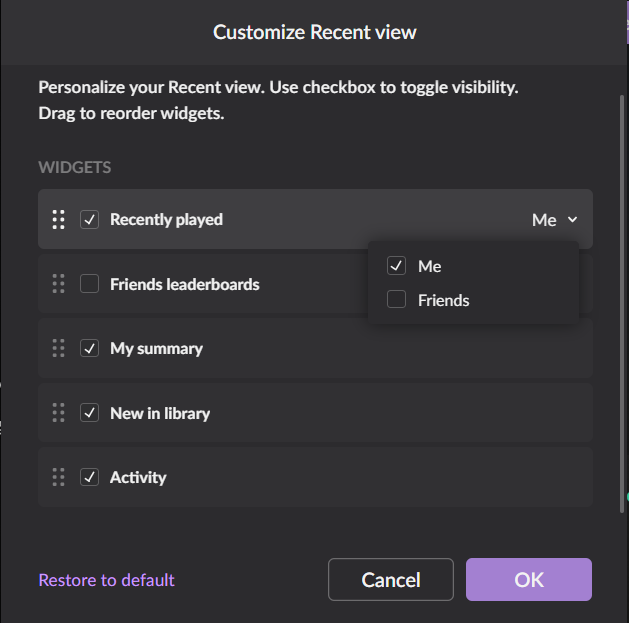Toggle the Activity widget checkbox
Image resolution: width=629 pixels, height=623 pixels.
point(89,477)
